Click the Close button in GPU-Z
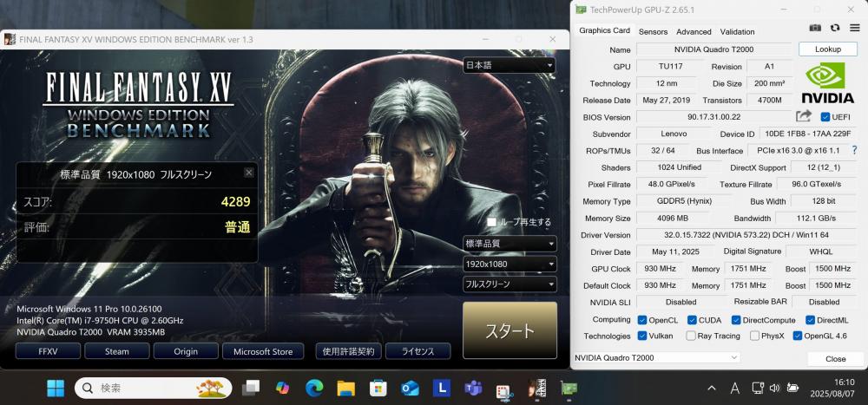Viewport: 868px width, 405px height. click(835, 358)
